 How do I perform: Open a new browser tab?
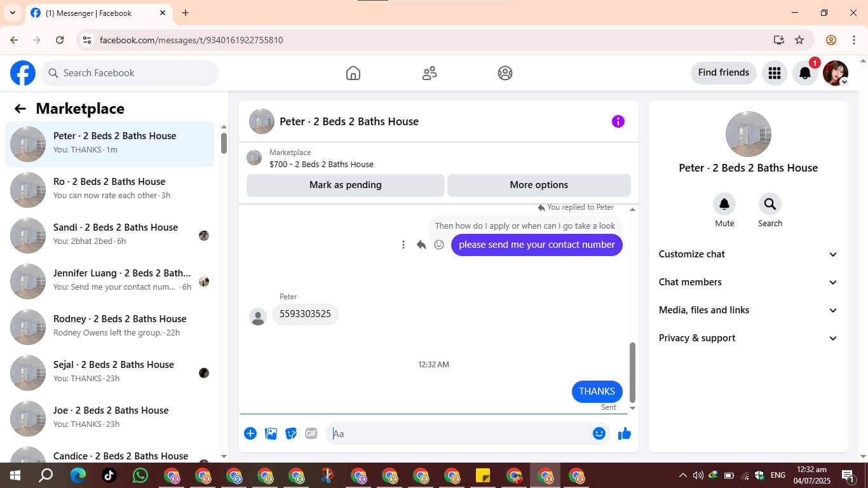pos(186,13)
